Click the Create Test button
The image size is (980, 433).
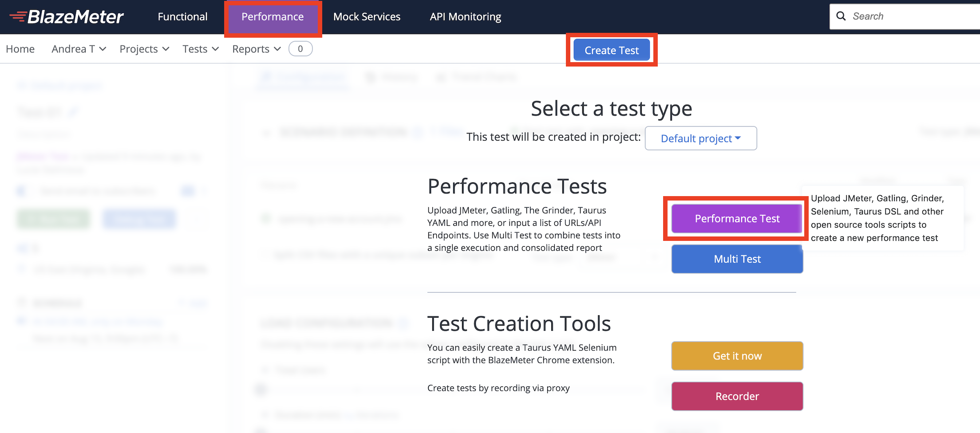pyautogui.click(x=612, y=50)
